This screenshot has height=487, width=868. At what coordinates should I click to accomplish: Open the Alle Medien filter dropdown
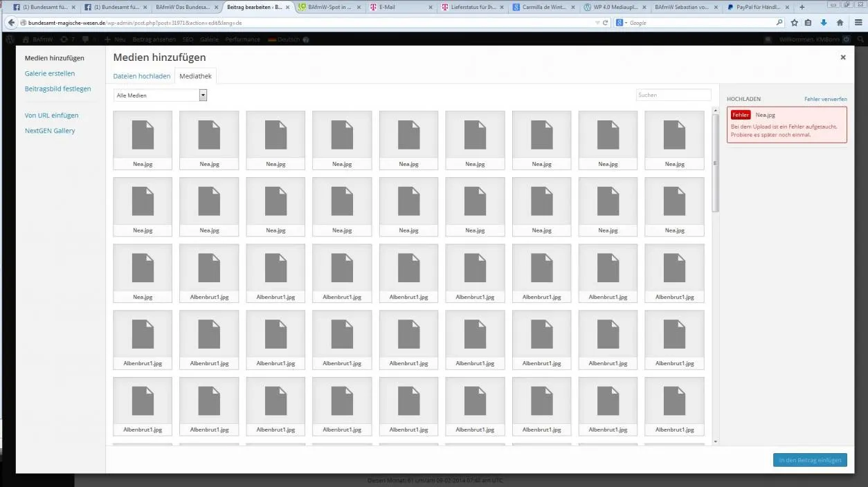161,95
